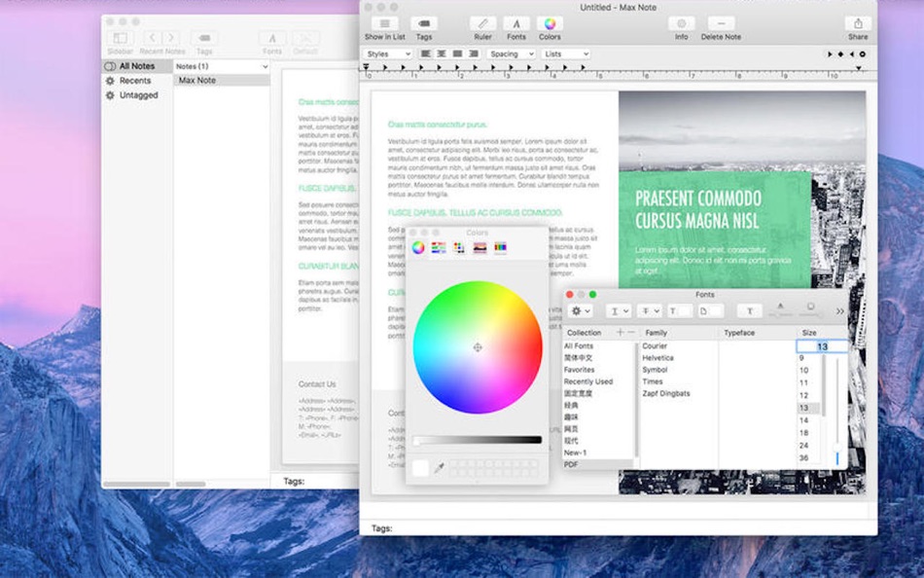
Task: Switch to color sliders mode in Colors
Action: pos(439,248)
